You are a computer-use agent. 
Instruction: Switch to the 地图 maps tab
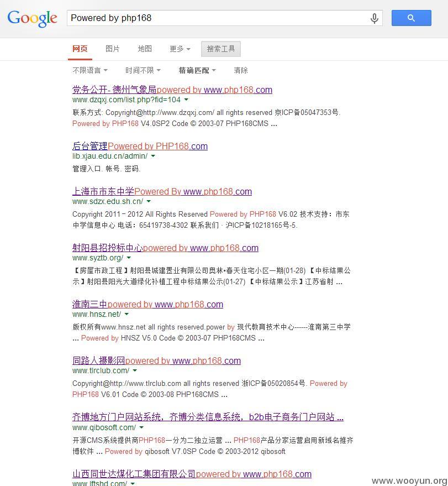point(145,49)
